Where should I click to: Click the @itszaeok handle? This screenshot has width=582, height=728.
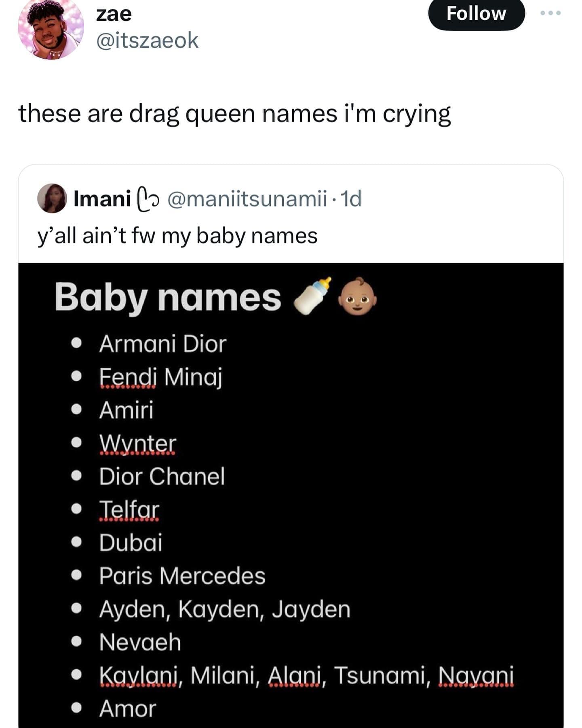point(148,40)
